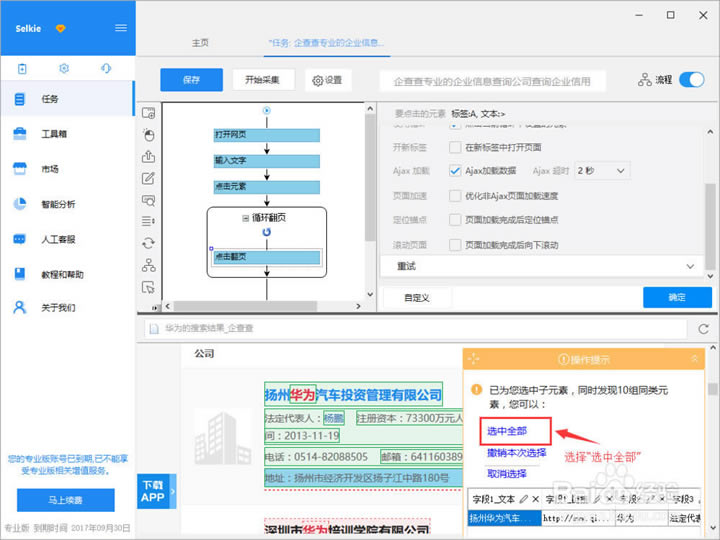Image resolution: width=720 pixels, height=540 pixels.
Task: Enable 在新标签中打开页面 checkbox
Action: click(455, 147)
